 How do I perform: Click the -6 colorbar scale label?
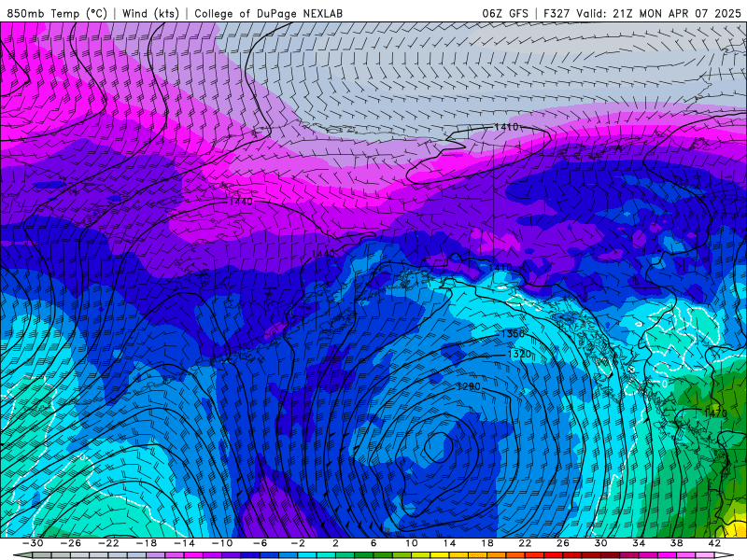pos(261,543)
